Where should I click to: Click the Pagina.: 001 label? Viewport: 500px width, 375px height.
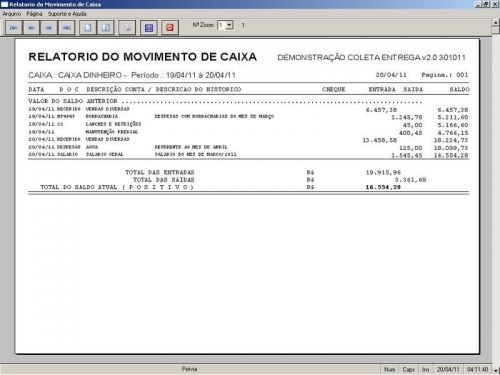(x=445, y=75)
